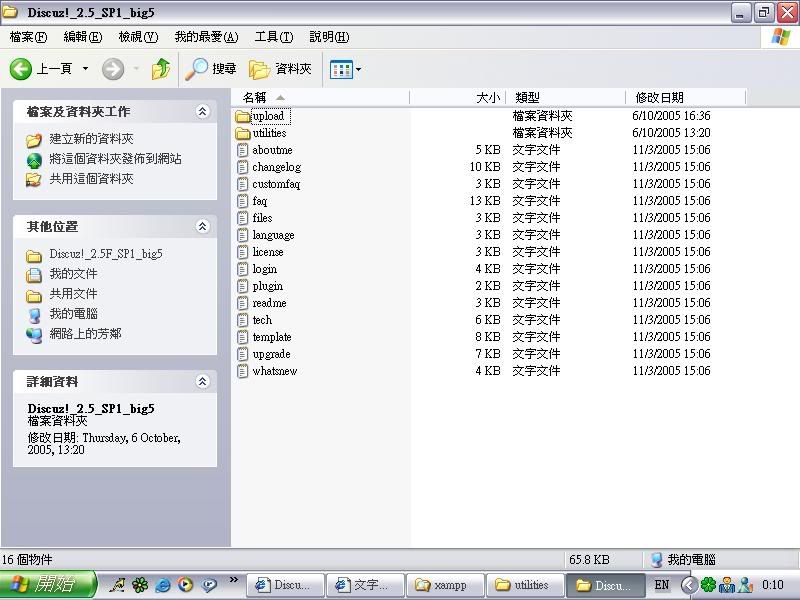Open the 檔案(F) menu
This screenshot has width=800, height=600.
[x=28, y=37]
